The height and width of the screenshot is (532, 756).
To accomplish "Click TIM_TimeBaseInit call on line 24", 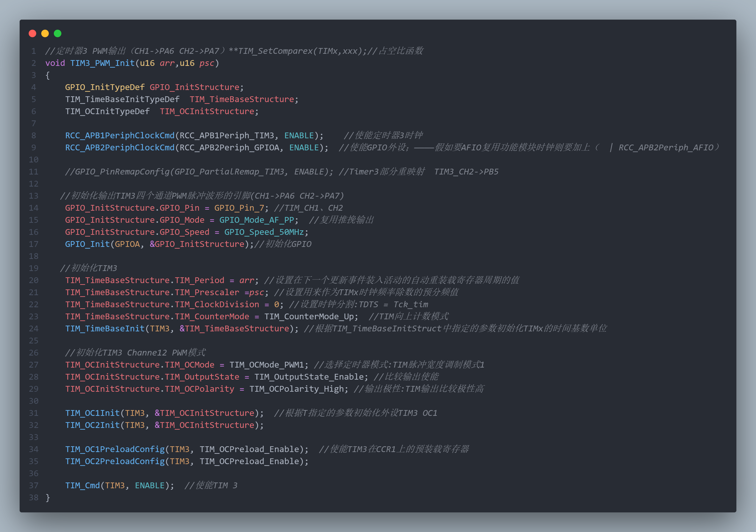I will coord(105,329).
